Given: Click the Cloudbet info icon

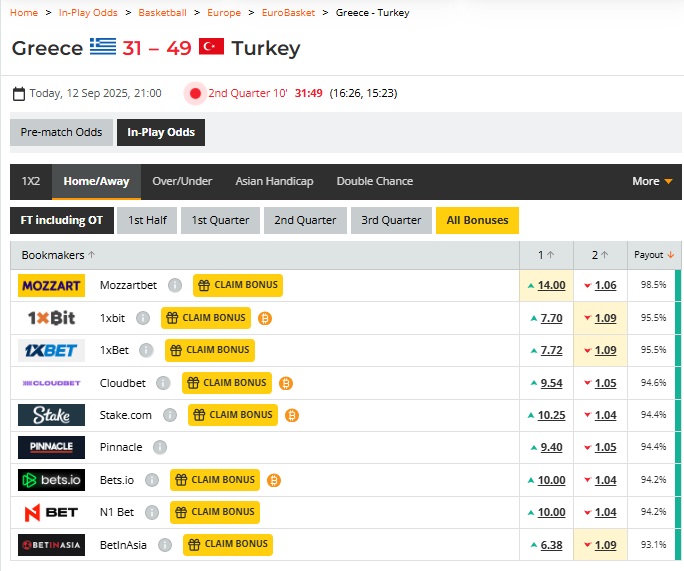Looking at the screenshot, I should [x=163, y=383].
